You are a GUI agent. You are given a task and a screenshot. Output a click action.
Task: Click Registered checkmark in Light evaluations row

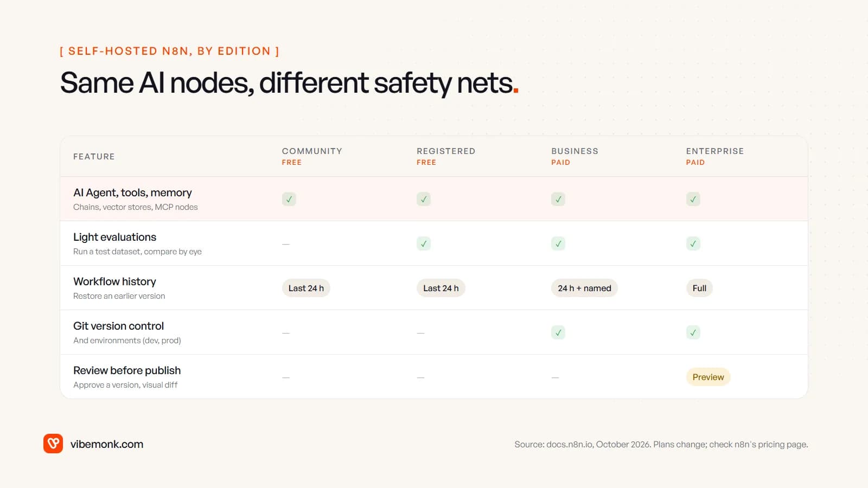[x=424, y=243]
